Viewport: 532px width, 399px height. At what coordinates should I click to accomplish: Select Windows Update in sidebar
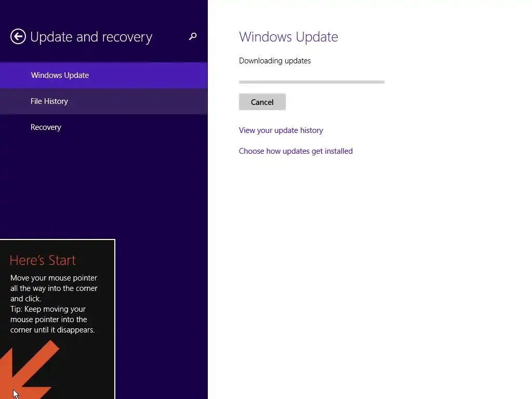pyautogui.click(x=103, y=75)
